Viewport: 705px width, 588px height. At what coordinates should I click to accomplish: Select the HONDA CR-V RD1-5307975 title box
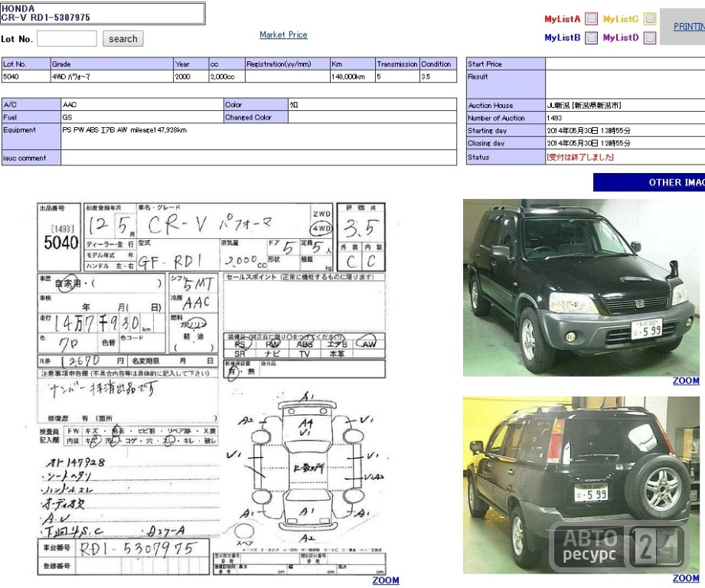[103, 13]
